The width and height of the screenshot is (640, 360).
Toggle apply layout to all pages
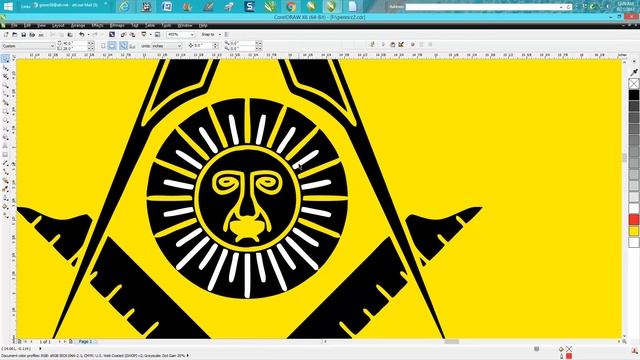pyautogui.click(x=123, y=46)
